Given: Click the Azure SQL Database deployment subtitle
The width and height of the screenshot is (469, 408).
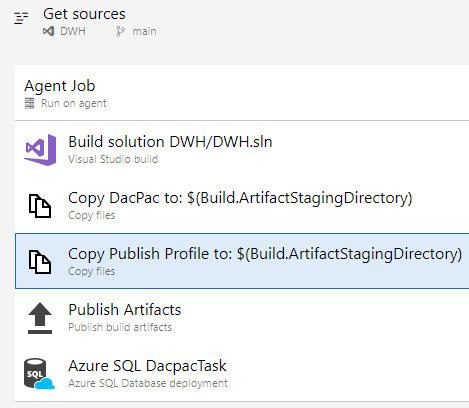Looking at the screenshot, I should click(x=148, y=383).
